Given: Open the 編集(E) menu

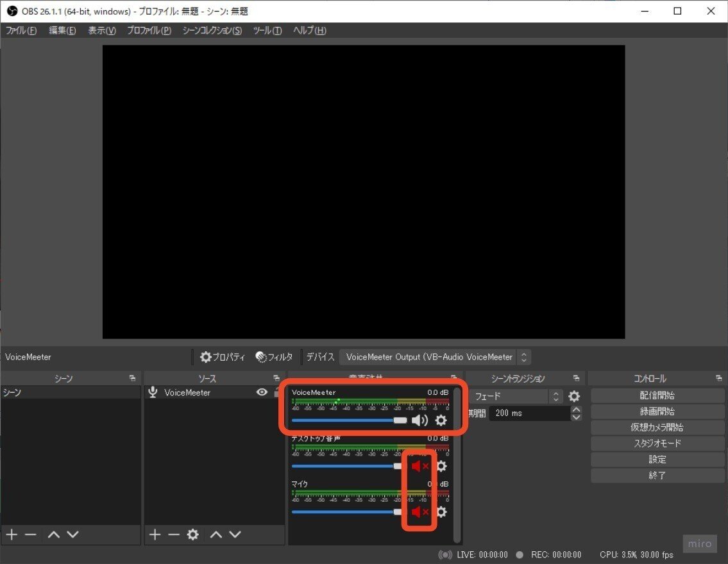Looking at the screenshot, I should coord(62,31).
